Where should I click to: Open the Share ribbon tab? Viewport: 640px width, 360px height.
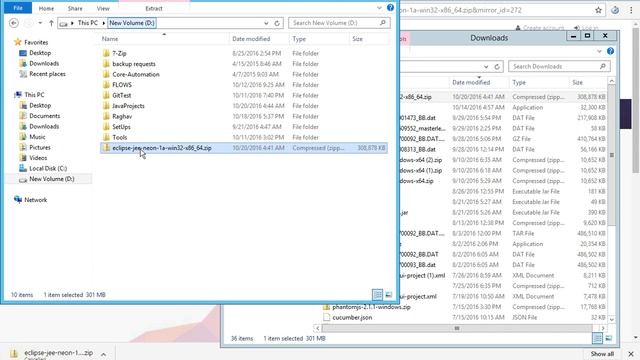coord(75,8)
